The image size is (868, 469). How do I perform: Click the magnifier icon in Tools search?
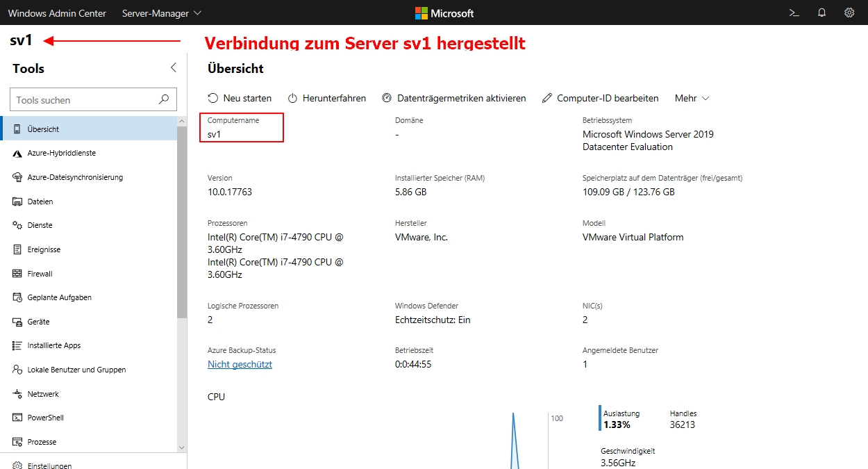pyautogui.click(x=164, y=99)
